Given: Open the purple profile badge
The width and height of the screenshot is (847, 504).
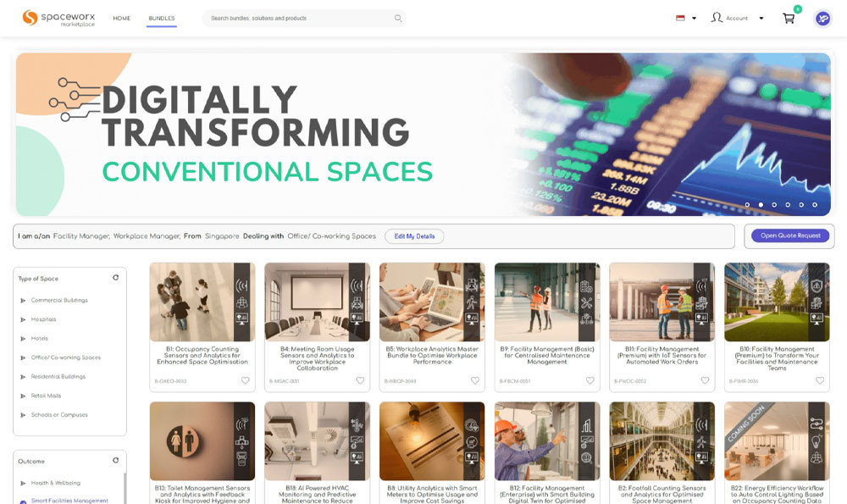Looking at the screenshot, I should [x=822, y=17].
